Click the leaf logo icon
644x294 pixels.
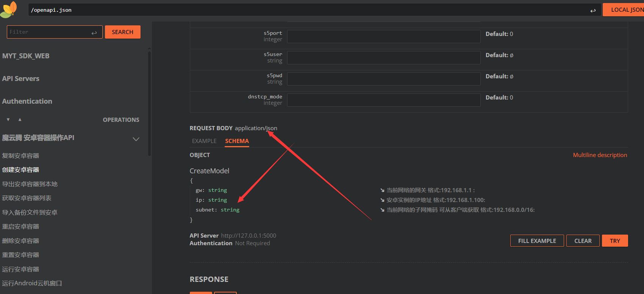point(9,9)
